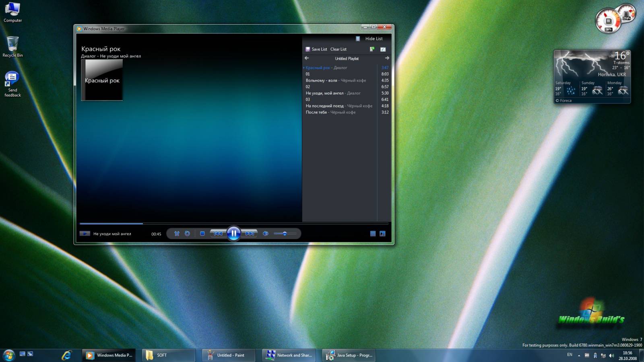Select track На последний поезд

[x=346, y=106]
